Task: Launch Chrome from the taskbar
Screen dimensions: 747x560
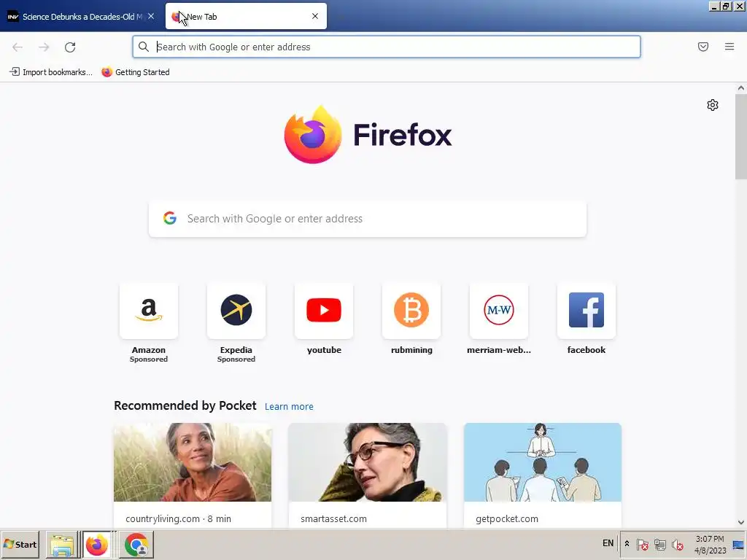Action: [137, 545]
